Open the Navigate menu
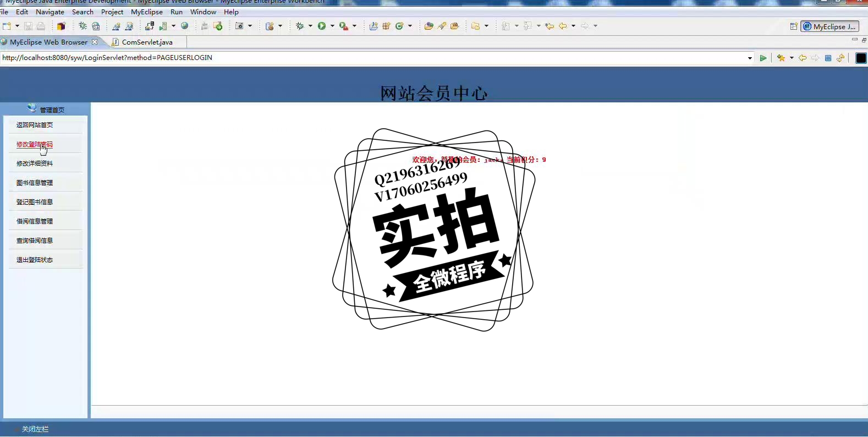 click(x=50, y=12)
